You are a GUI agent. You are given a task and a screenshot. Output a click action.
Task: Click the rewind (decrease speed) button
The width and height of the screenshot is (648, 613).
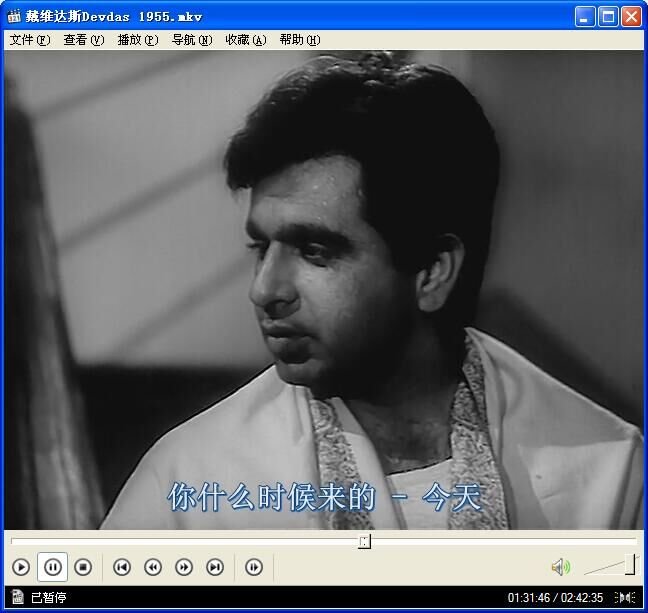pyautogui.click(x=153, y=567)
